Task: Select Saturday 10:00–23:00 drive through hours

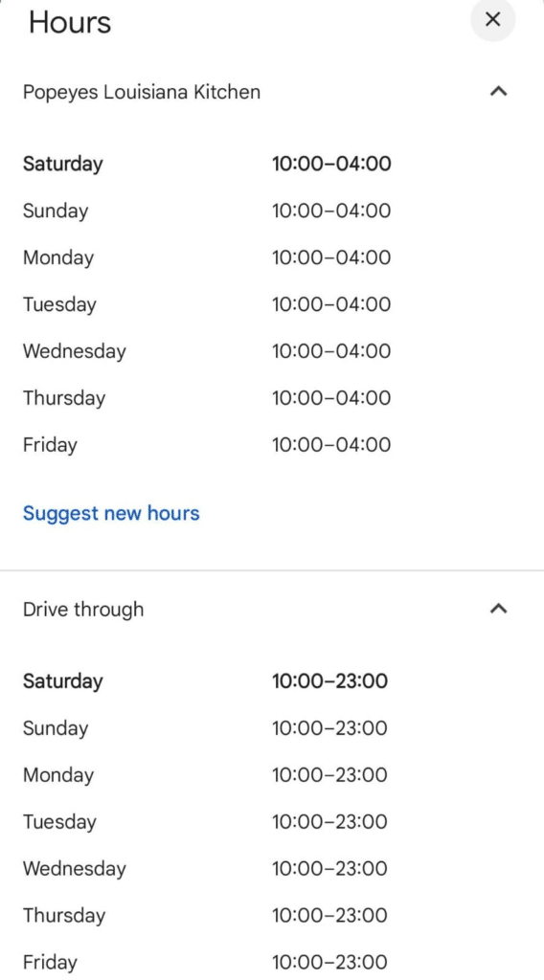Action: click(x=205, y=680)
